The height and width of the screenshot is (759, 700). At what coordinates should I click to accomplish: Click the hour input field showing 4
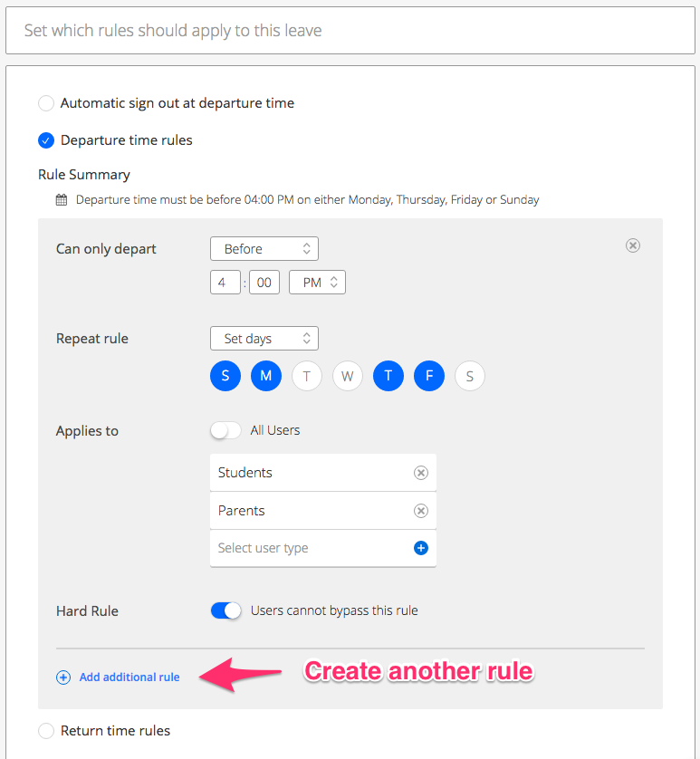pyautogui.click(x=225, y=283)
